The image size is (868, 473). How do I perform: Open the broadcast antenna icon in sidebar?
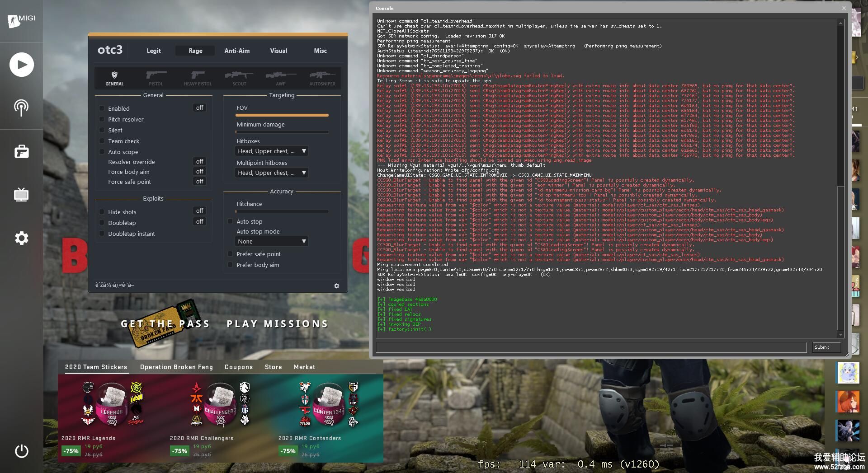(x=21, y=108)
